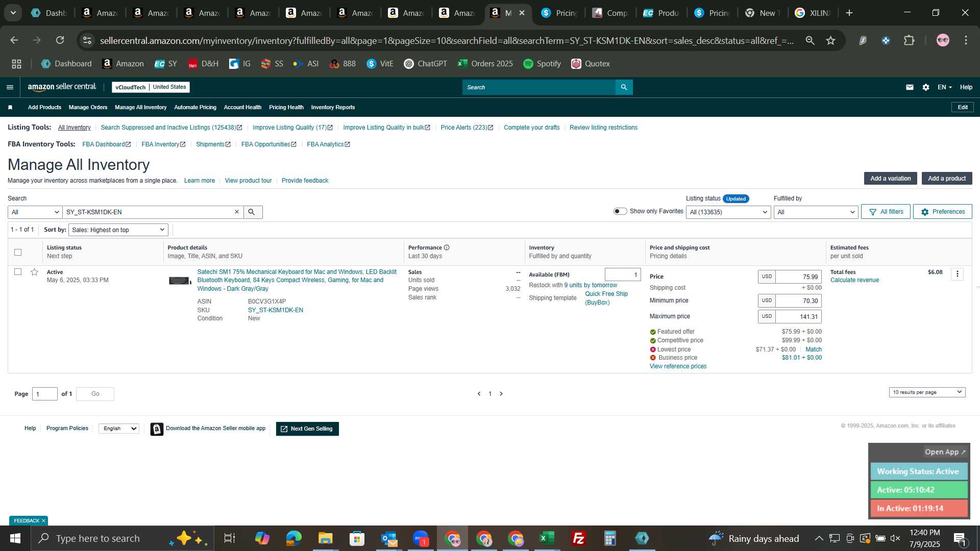
Task: Click the Page number input field
Action: click(x=45, y=394)
